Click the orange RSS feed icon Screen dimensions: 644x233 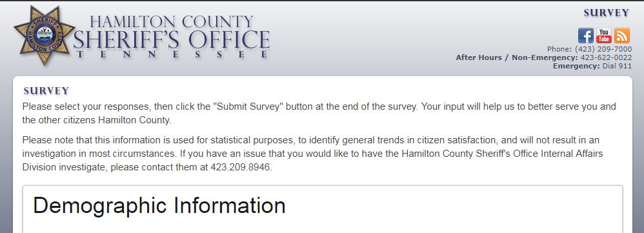point(622,35)
